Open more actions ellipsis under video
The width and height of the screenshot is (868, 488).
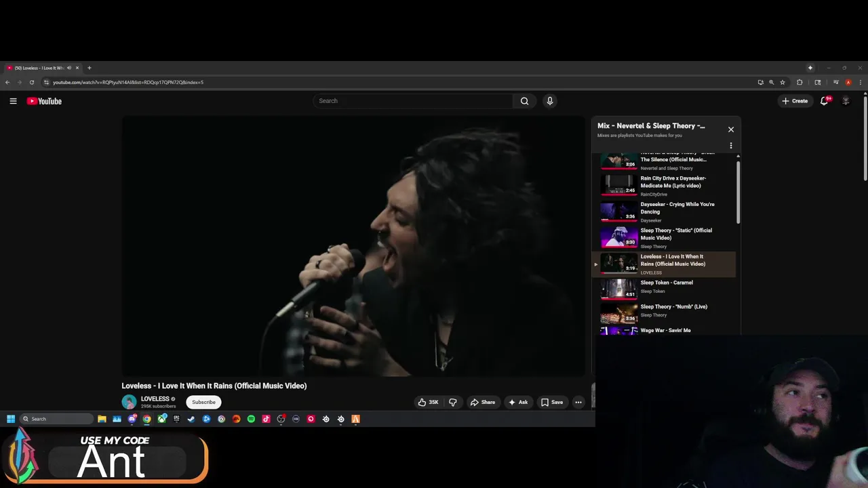(x=578, y=402)
